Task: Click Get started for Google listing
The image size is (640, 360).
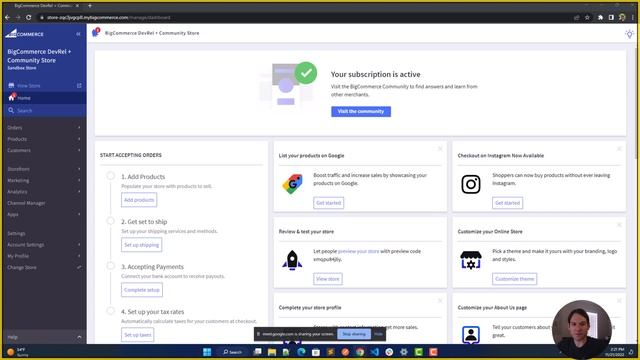Action: [x=329, y=203]
